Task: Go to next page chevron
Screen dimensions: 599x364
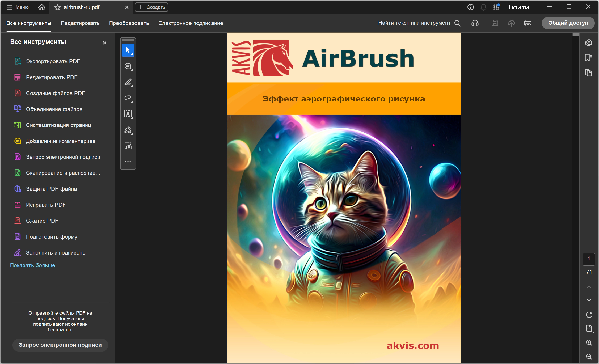Action: [x=589, y=300]
